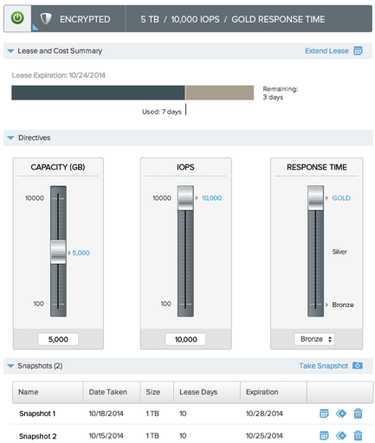Screen dimensions: 375x443
Task: Click the remaining portion of lease bar
Action: tap(219, 93)
